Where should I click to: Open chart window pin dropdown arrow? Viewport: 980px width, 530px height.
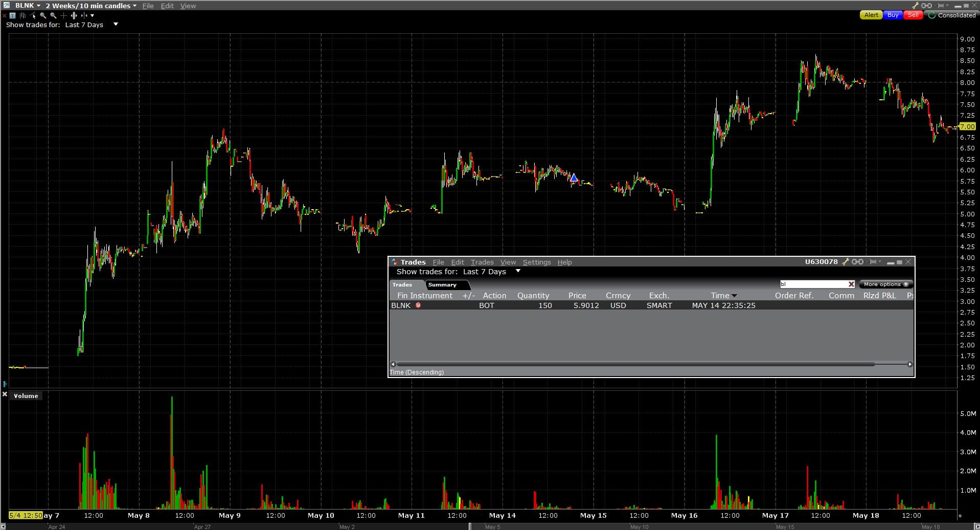pyautogui.click(x=948, y=6)
